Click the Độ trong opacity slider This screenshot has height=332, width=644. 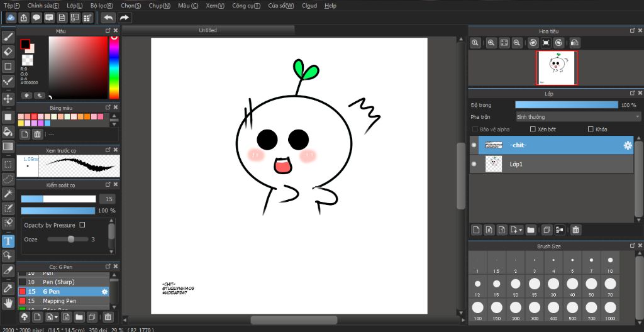567,105
